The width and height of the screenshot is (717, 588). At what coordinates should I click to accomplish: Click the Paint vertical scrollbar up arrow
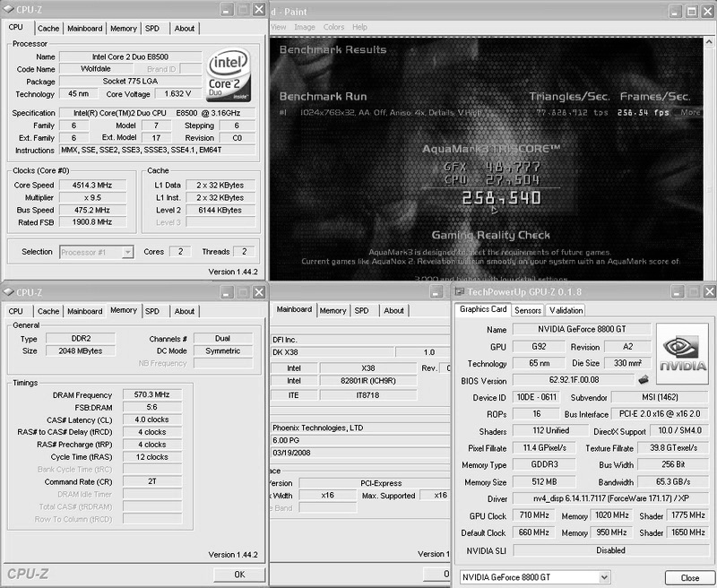click(709, 41)
